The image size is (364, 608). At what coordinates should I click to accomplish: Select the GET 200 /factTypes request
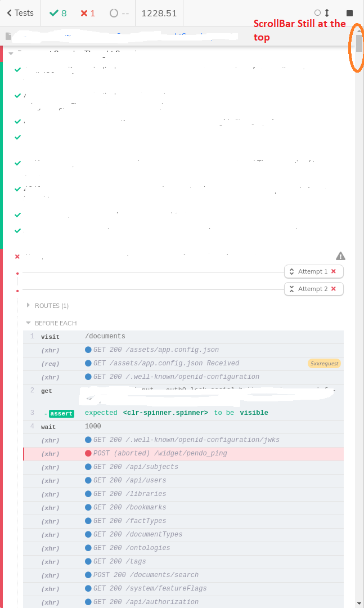coord(183,521)
